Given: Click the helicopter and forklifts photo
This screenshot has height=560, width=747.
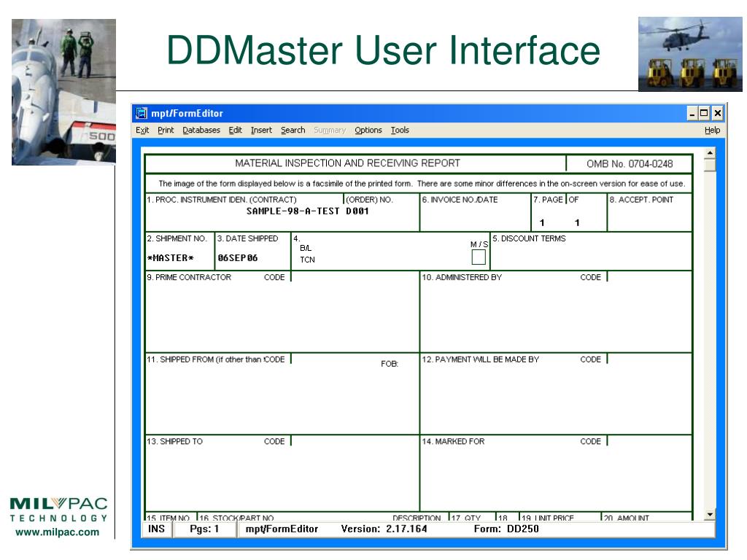Looking at the screenshot, I should (x=690, y=54).
